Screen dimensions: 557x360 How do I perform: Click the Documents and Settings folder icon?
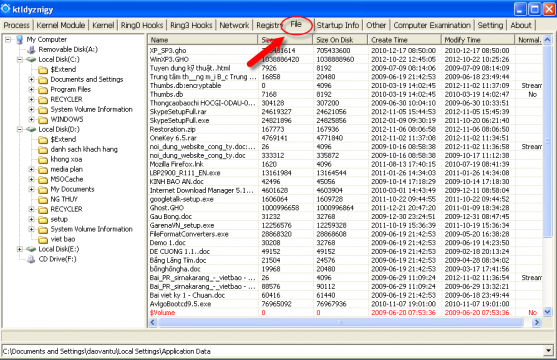point(43,80)
